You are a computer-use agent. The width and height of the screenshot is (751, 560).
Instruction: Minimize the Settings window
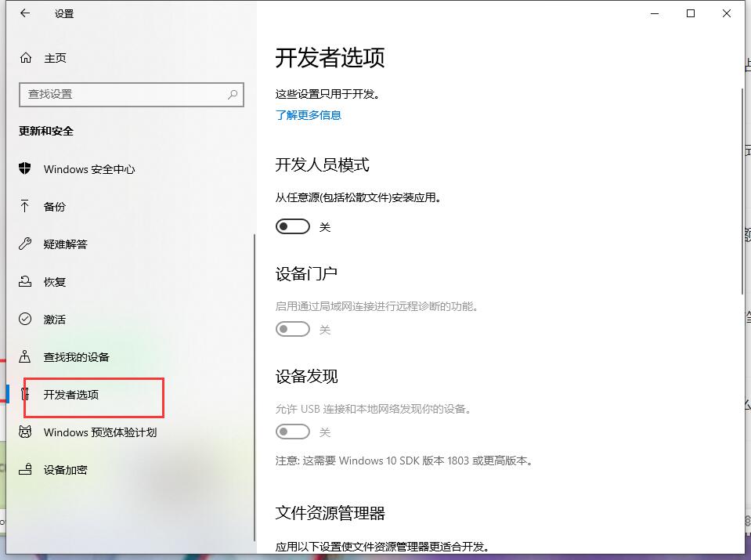click(655, 13)
